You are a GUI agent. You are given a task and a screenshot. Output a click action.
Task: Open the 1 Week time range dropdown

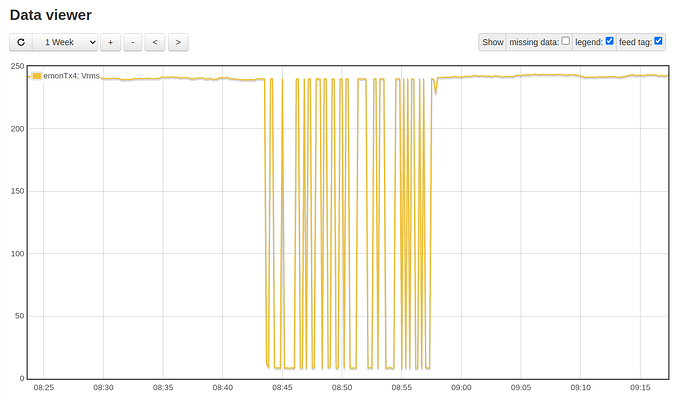pos(65,42)
